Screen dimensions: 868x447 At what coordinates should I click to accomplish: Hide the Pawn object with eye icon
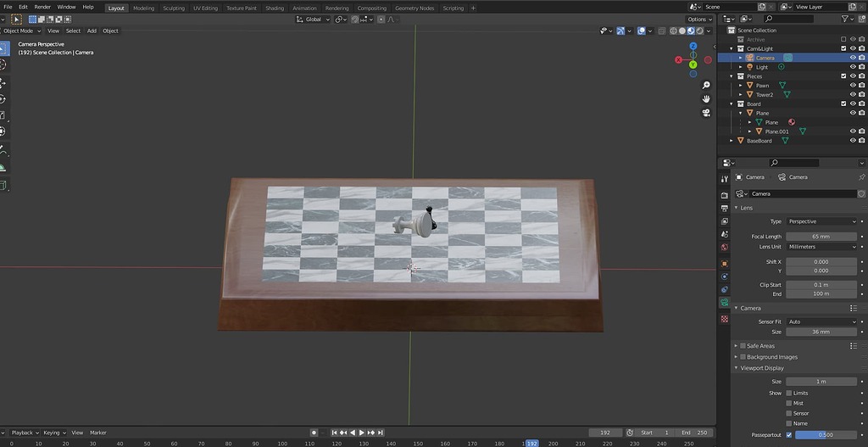point(853,86)
